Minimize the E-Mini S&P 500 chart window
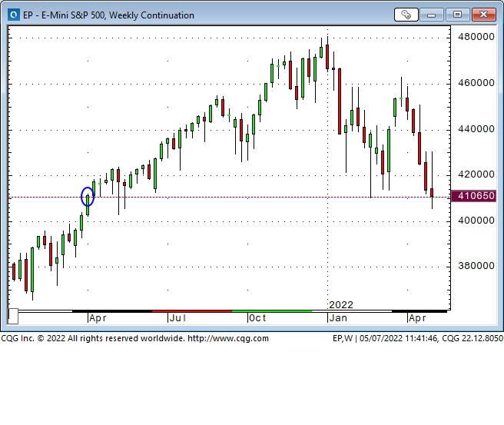The height and width of the screenshot is (425, 504). (x=431, y=15)
